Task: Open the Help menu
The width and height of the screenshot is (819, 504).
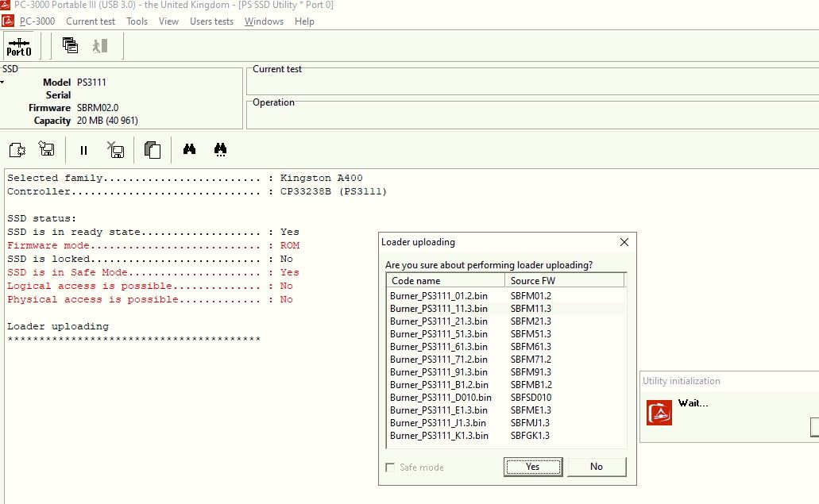Action: pyautogui.click(x=304, y=21)
